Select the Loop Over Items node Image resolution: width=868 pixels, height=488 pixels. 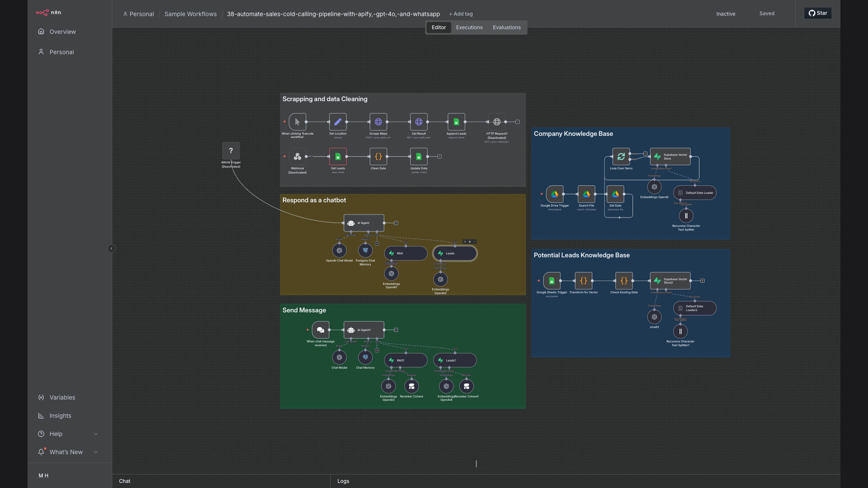tap(621, 157)
